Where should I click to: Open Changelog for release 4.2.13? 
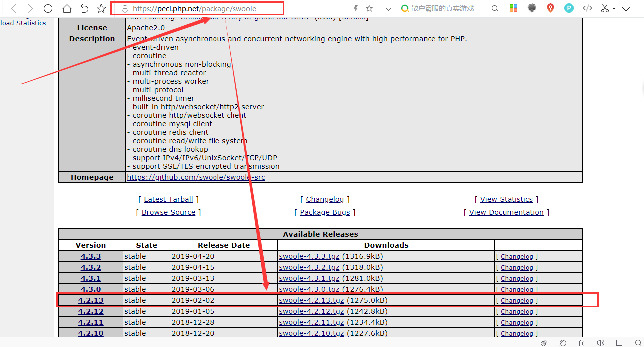pyautogui.click(x=517, y=301)
